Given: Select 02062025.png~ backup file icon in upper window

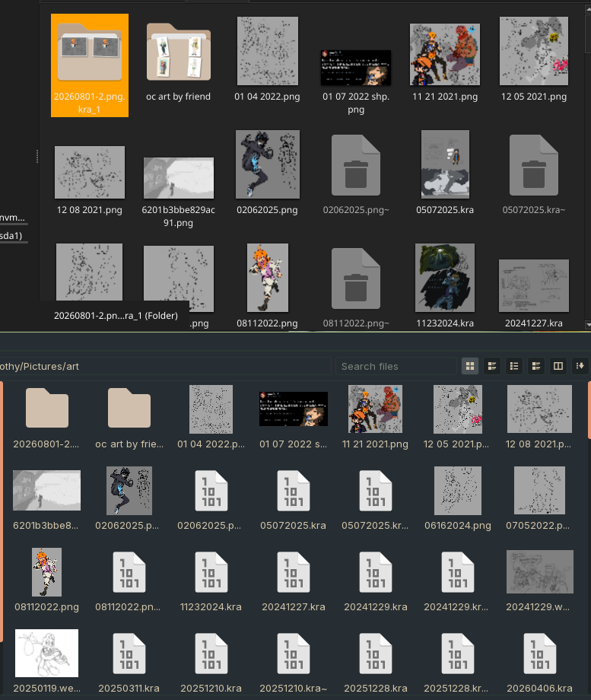Looking at the screenshot, I should [x=356, y=165].
